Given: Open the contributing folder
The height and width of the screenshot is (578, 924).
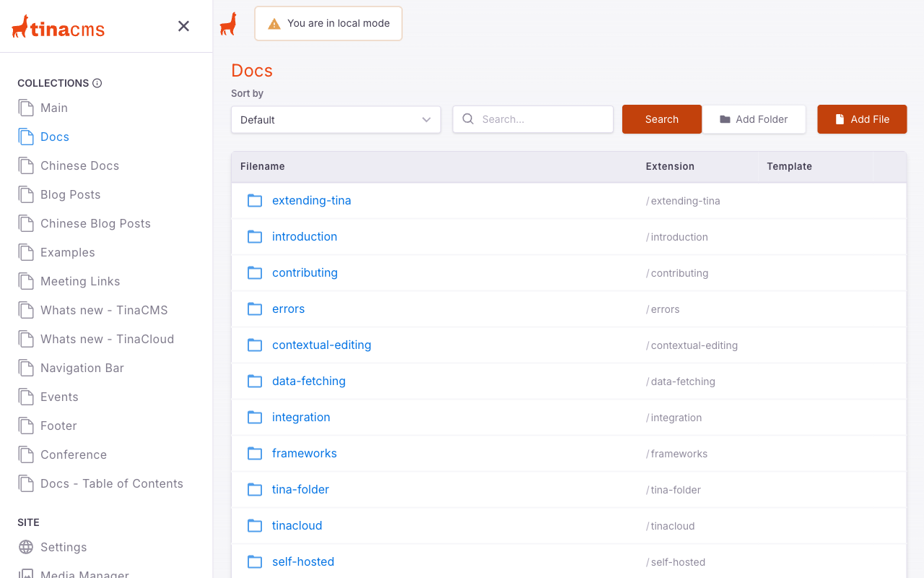Looking at the screenshot, I should point(305,272).
